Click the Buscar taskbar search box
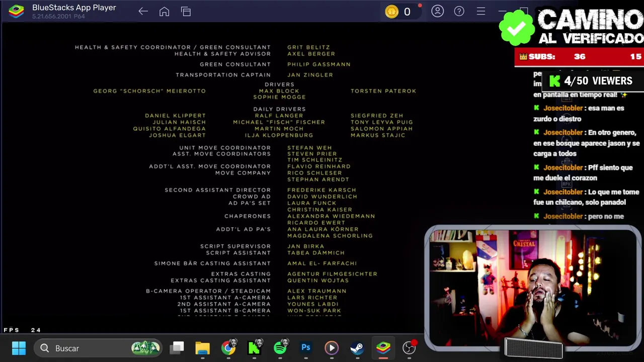The width and height of the screenshot is (644, 362). click(x=99, y=348)
